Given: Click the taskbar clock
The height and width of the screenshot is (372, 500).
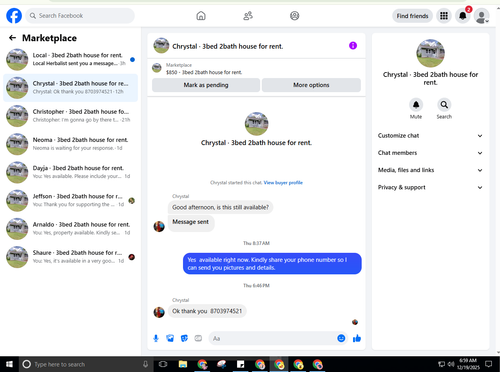Looking at the screenshot, I should pos(468,364).
